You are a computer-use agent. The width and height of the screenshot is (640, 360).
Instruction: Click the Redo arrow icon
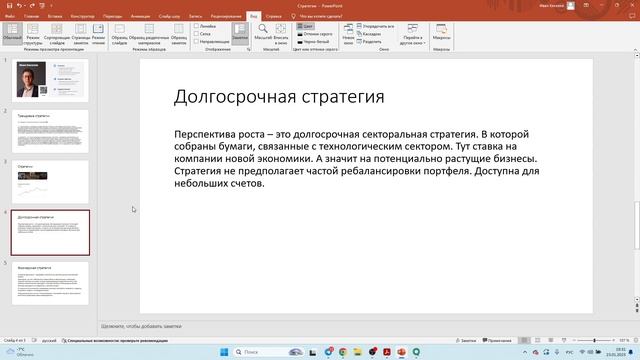click(x=32, y=6)
